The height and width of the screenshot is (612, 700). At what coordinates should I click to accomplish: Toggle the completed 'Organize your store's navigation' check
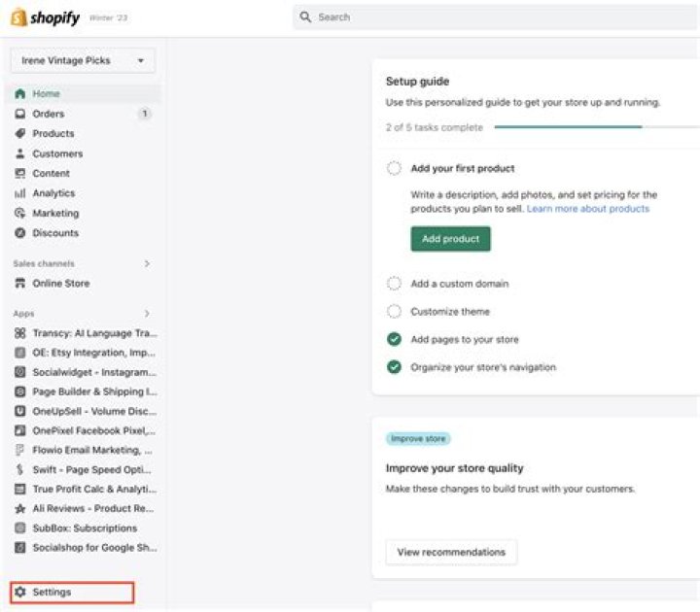pyautogui.click(x=394, y=366)
